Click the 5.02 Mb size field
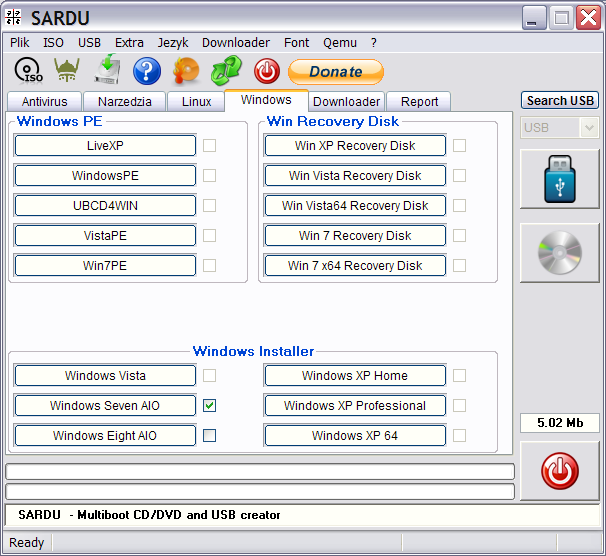Image resolution: width=606 pixels, height=556 pixels. [560, 423]
